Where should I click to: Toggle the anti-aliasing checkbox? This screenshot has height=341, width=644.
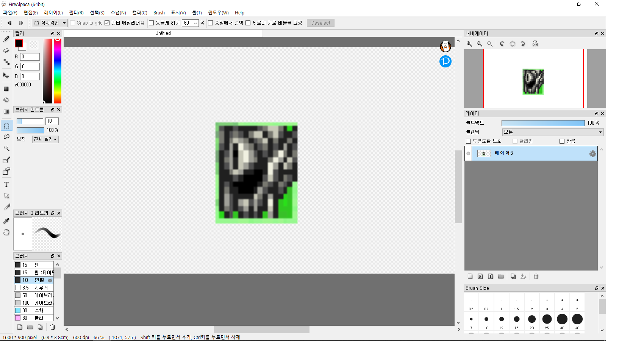click(x=107, y=23)
